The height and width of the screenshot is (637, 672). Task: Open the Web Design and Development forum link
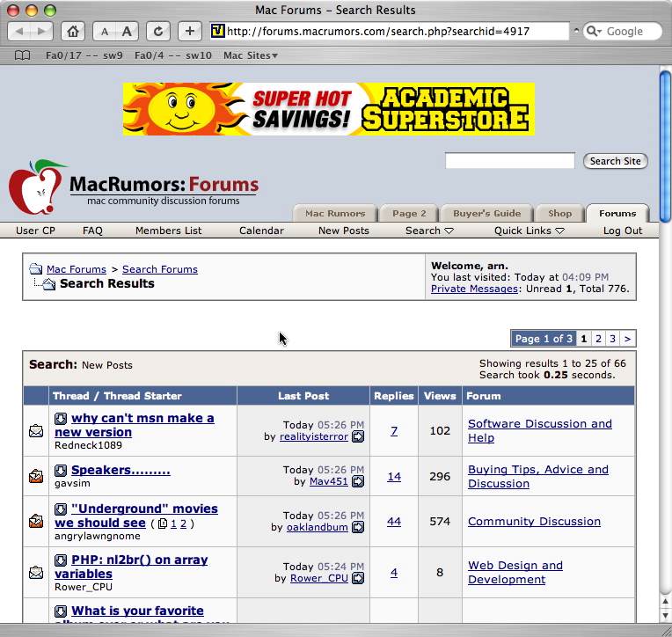(515, 572)
